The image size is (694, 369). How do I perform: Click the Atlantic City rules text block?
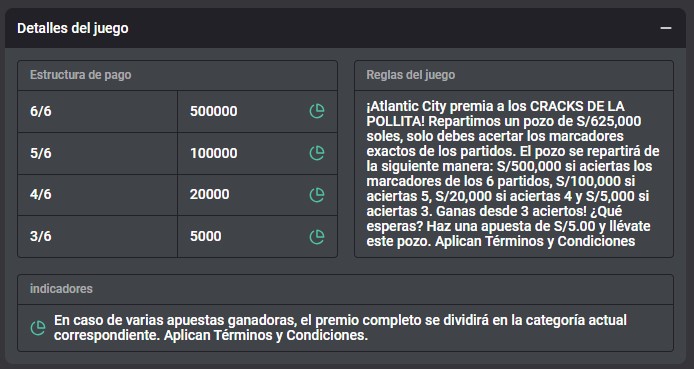point(513,174)
